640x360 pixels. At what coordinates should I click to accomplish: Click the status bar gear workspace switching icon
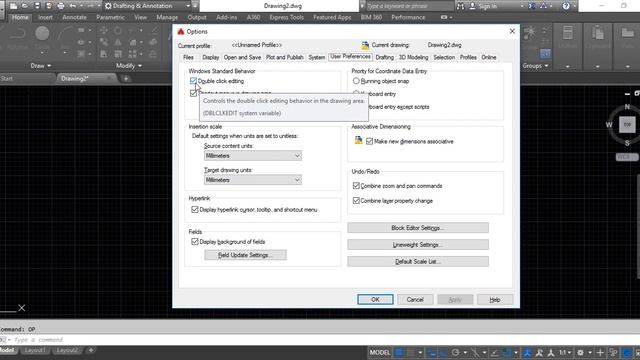coord(580,352)
